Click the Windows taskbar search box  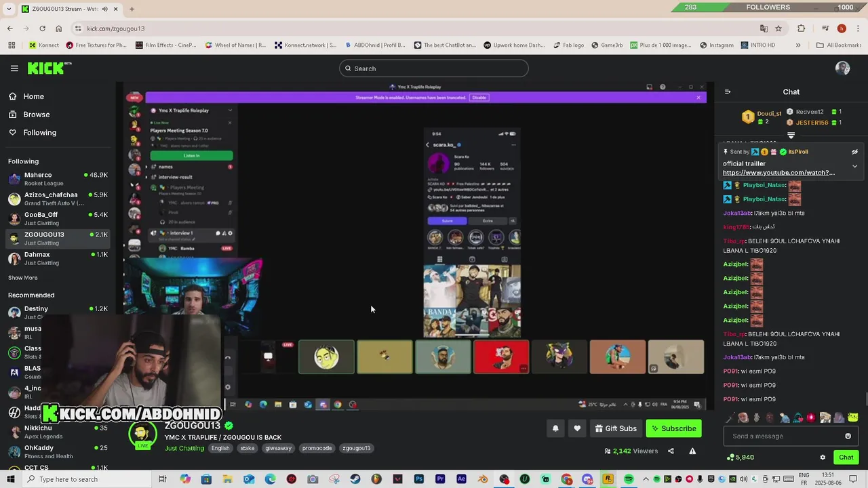click(x=87, y=479)
